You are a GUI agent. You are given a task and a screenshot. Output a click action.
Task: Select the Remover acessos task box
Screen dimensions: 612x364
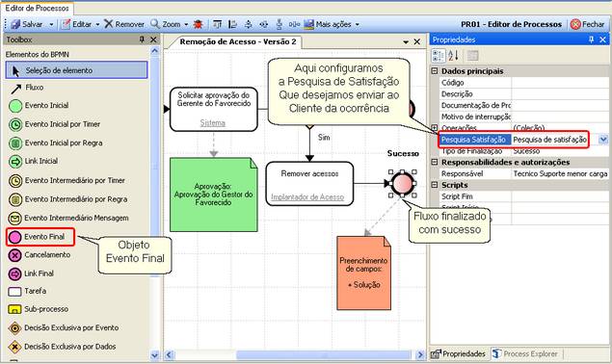(309, 184)
